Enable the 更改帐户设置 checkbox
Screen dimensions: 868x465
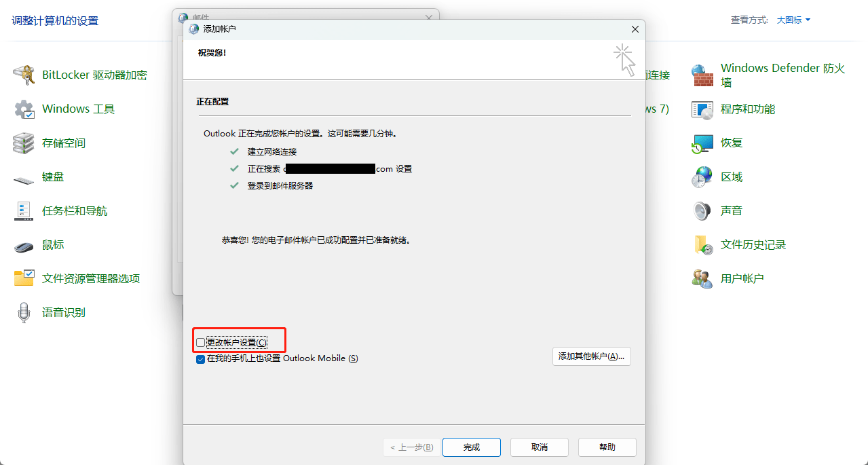point(200,342)
